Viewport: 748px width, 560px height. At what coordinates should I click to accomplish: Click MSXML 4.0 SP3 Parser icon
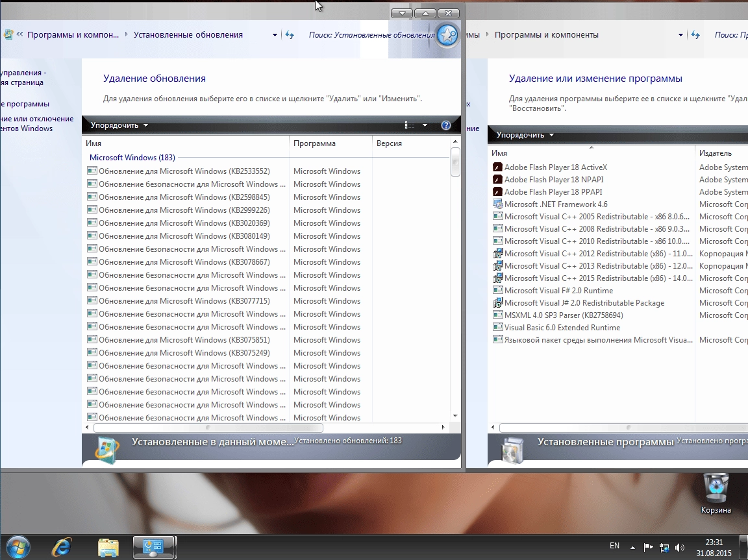tap(497, 315)
